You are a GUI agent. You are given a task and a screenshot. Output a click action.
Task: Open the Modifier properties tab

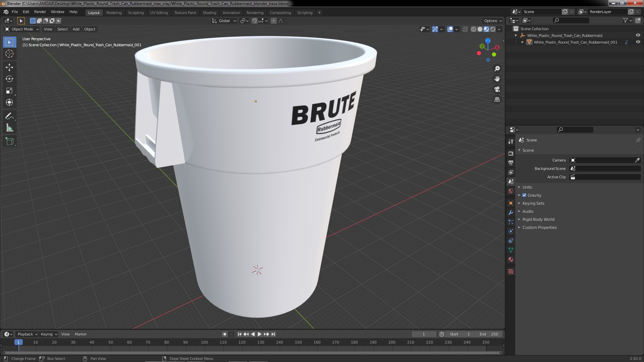[x=511, y=213]
